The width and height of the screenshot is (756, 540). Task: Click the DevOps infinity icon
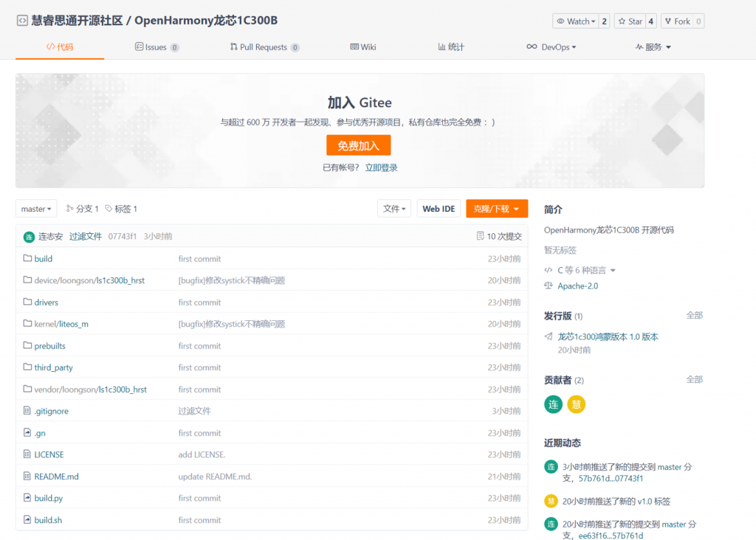click(532, 46)
